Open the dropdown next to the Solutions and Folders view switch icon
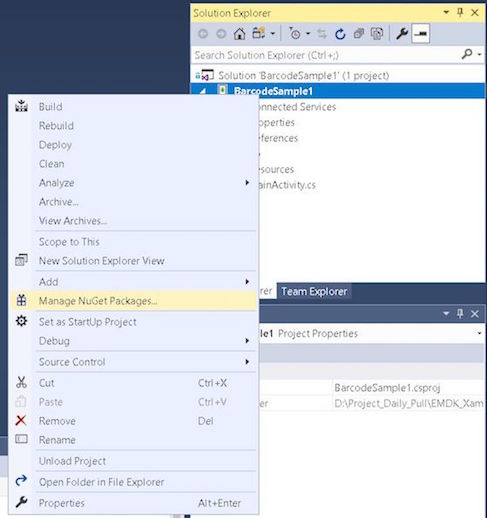 tap(273, 34)
